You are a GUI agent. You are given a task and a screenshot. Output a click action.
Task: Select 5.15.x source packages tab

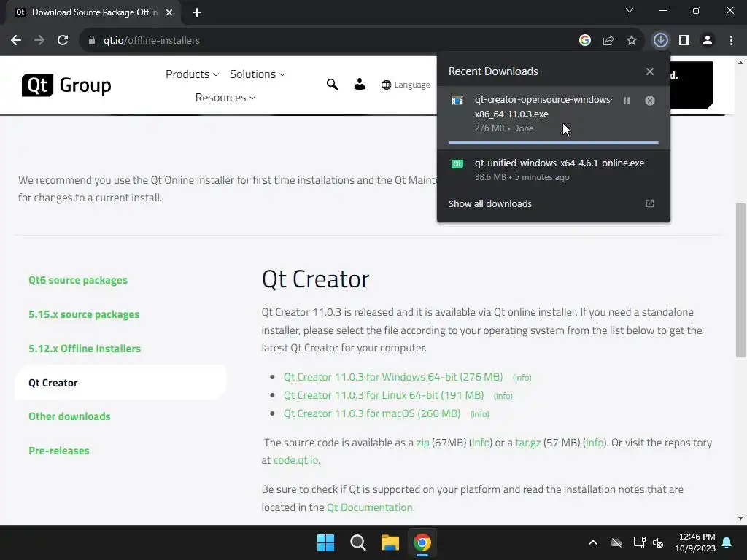(84, 314)
